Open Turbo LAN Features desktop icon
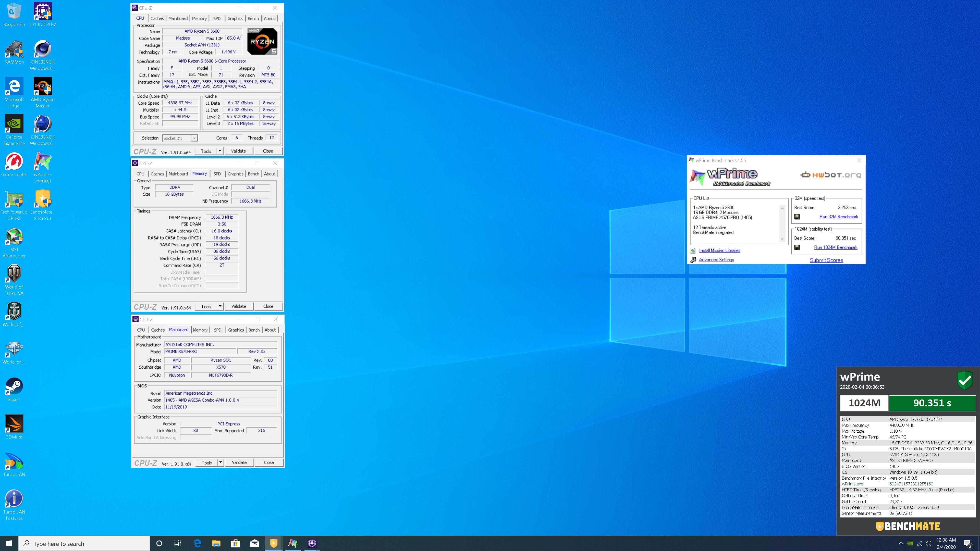This screenshot has height=551, width=980. (x=14, y=505)
